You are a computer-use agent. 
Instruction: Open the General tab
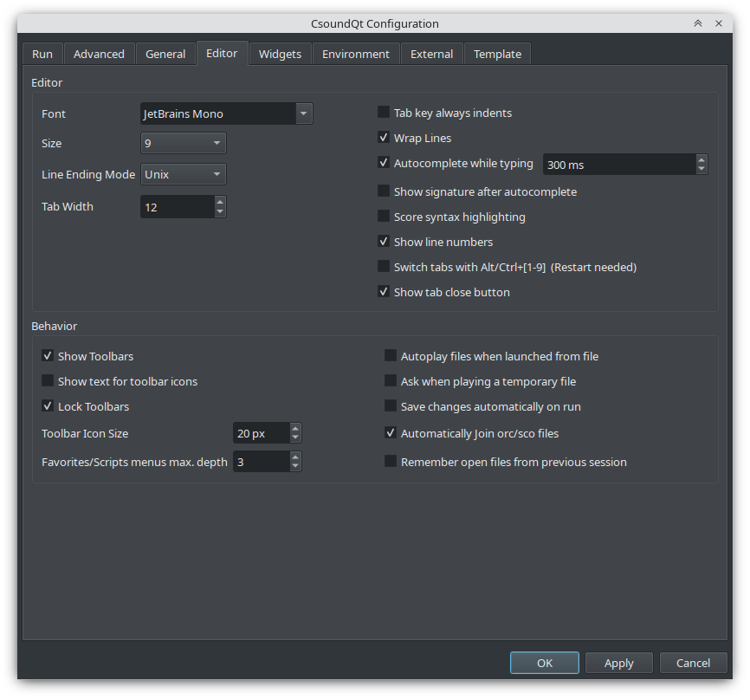pos(165,54)
